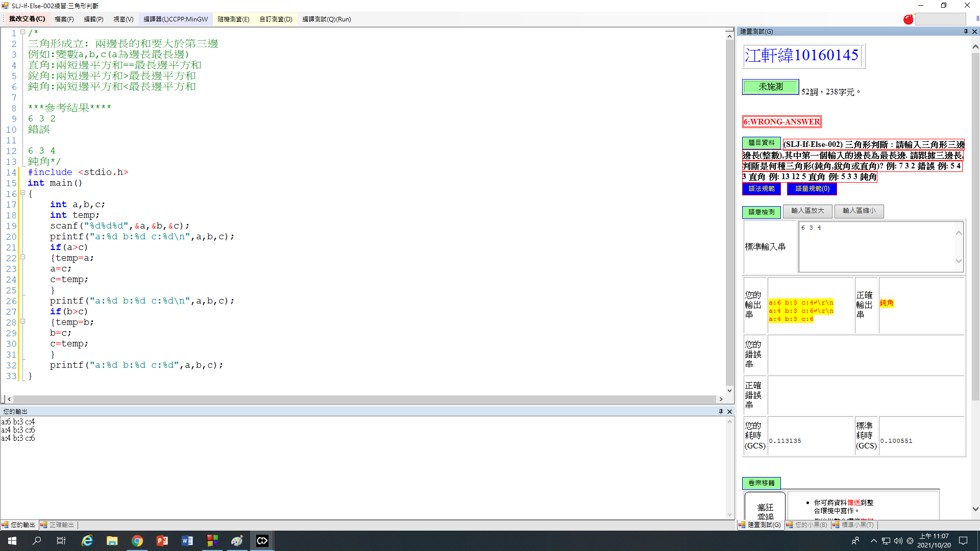This screenshot has width=980, height=551.
Task: Click the pushpin icon on 建置測試(G) panel
Action: tap(965, 31)
